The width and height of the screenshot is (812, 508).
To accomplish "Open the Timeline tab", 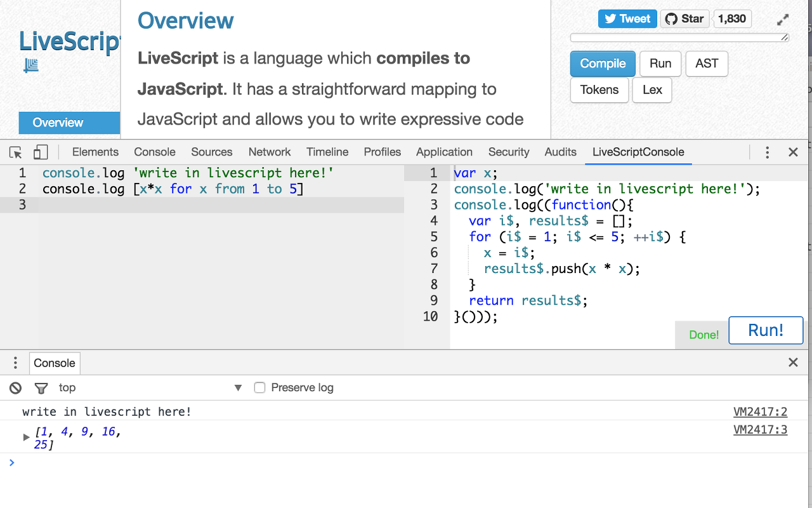I will coord(327,152).
